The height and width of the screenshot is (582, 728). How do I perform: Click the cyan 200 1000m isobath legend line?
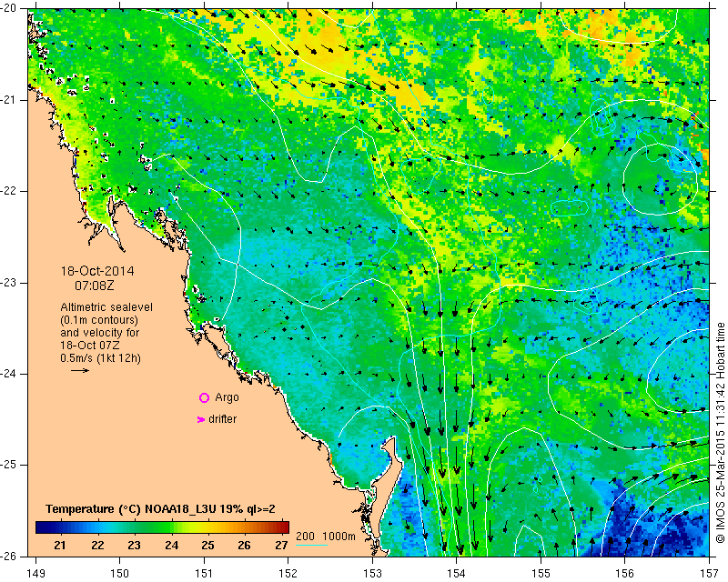coord(312,545)
